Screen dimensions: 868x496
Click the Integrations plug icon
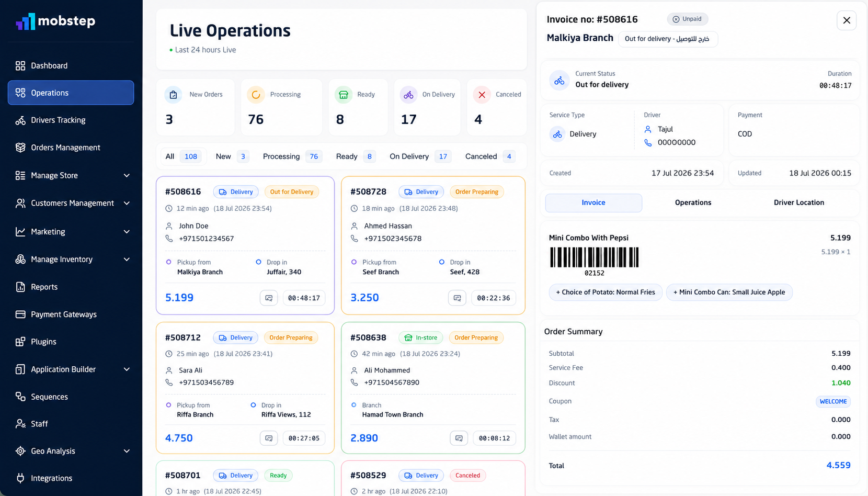[20, 478]
